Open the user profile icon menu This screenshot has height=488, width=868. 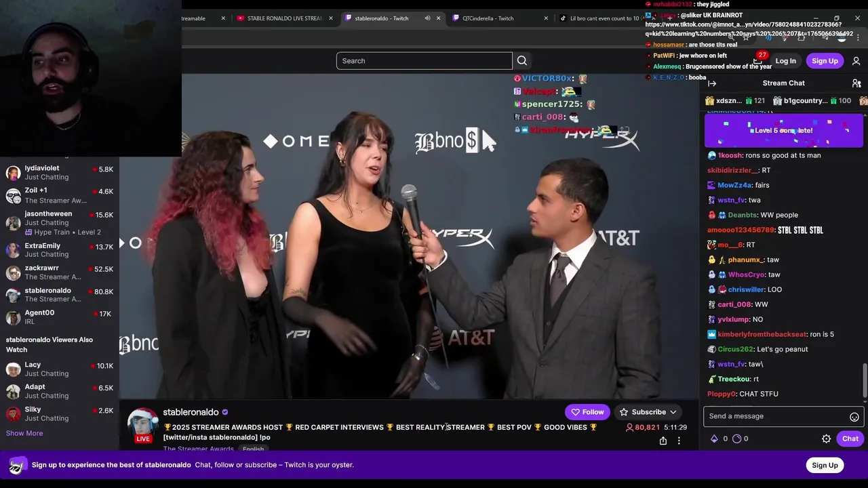(x=856, y=61)
